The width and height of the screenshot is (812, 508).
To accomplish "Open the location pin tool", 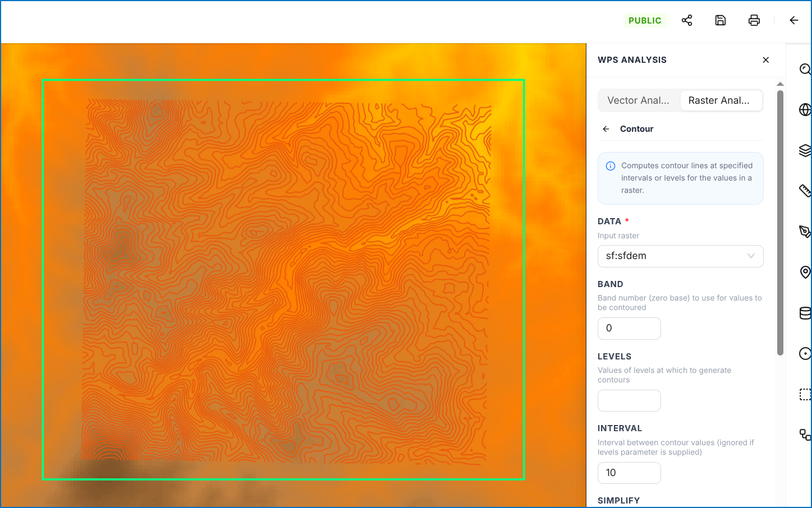I will (x=805, y=272).
